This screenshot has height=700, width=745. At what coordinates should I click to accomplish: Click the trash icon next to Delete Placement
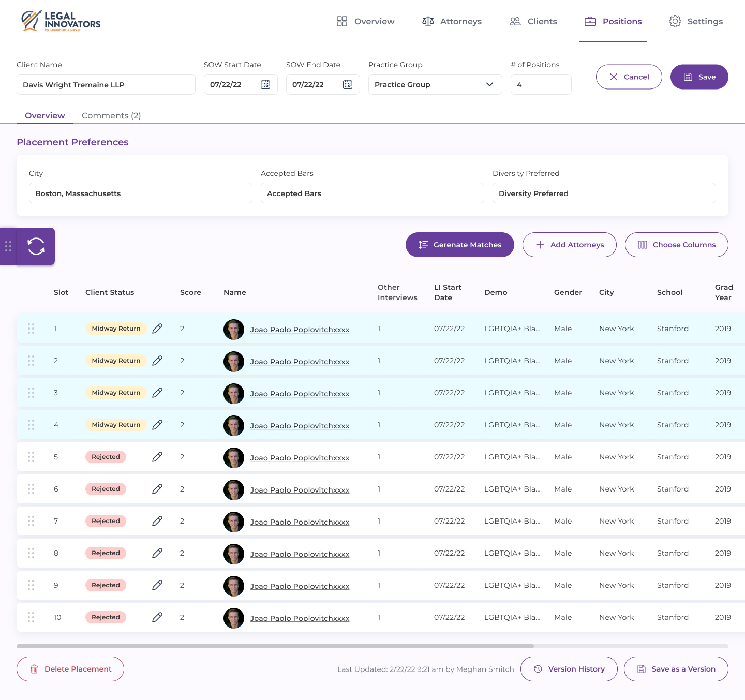[34, 669]
